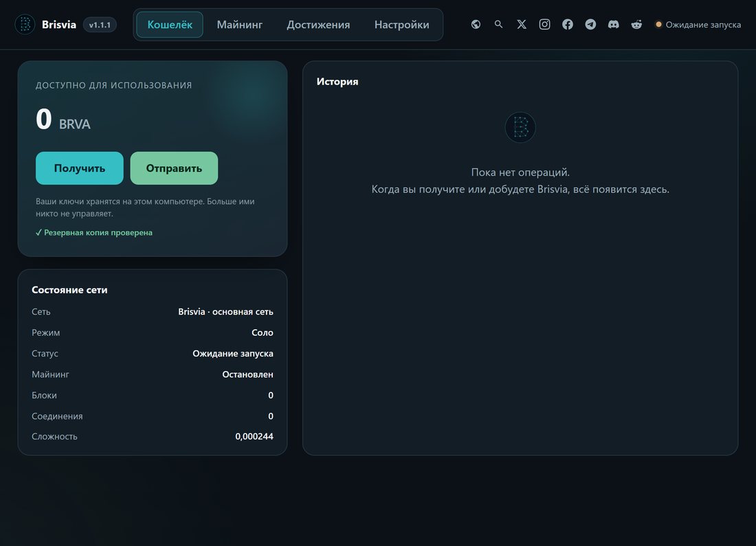The width and height of the screenshot is (756, 546).
Task: Click 'Brisvia · основная сеть' value
Action: click(225, 312)
